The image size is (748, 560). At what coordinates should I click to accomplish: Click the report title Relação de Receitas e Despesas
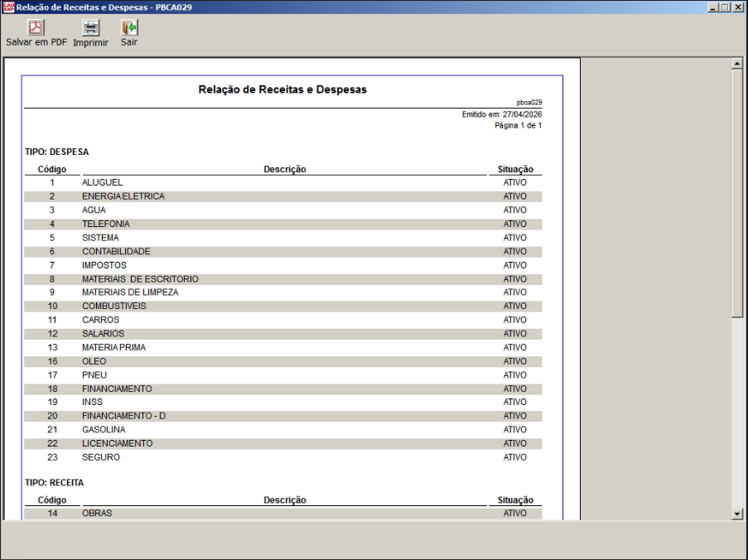(x=282, y=89)
